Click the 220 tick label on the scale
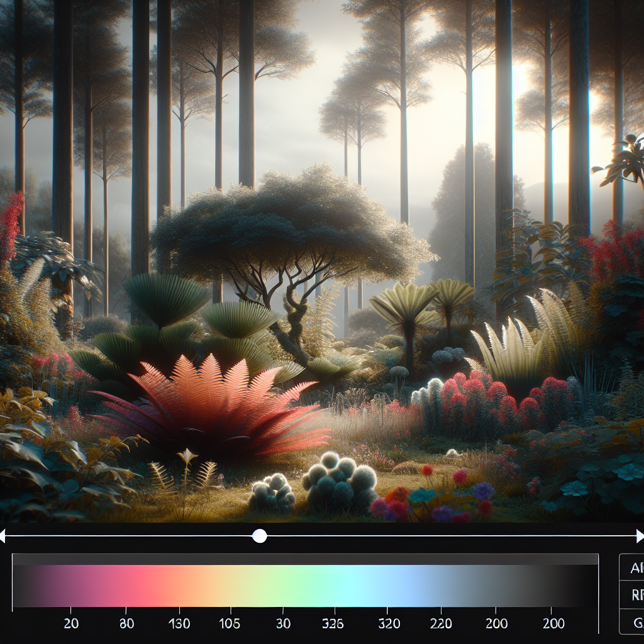The height and width of the screenshot is (644, 644). pyautogui.click(x=441, y=623)
